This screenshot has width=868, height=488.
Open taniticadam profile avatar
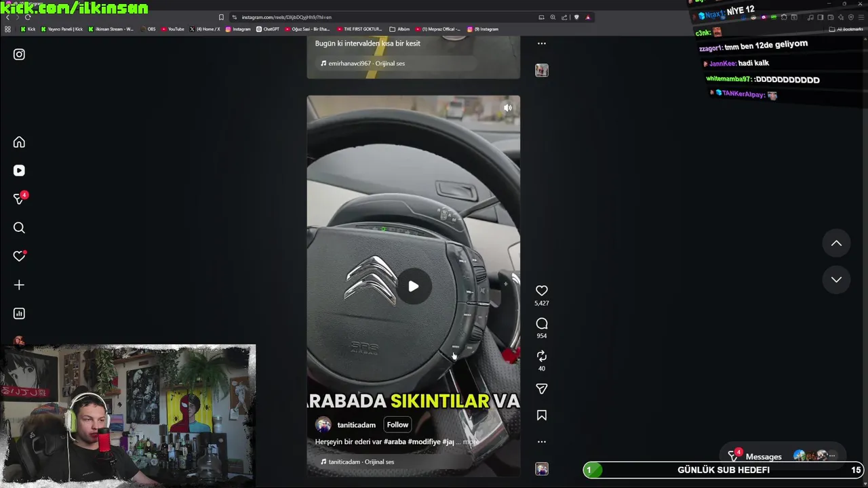pyautogui.click(x=323, y=425)
